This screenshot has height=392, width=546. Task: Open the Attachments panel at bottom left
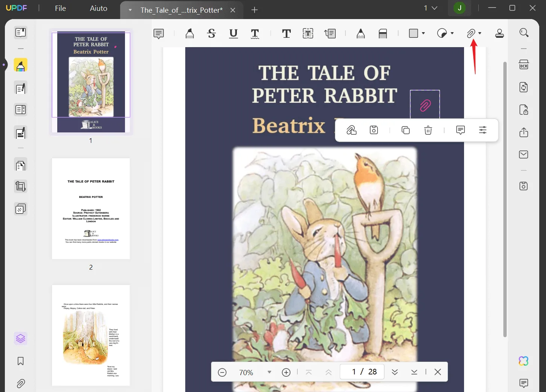pos(21,383)
